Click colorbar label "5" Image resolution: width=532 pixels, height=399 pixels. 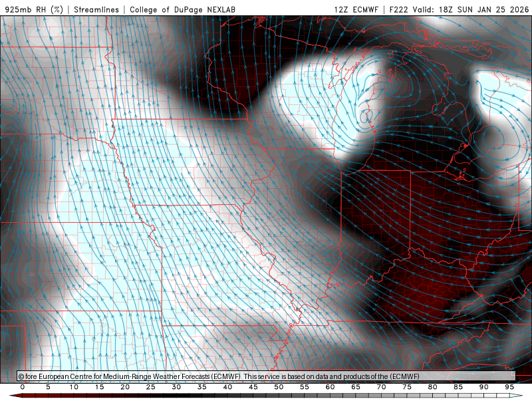coord(48,387)
